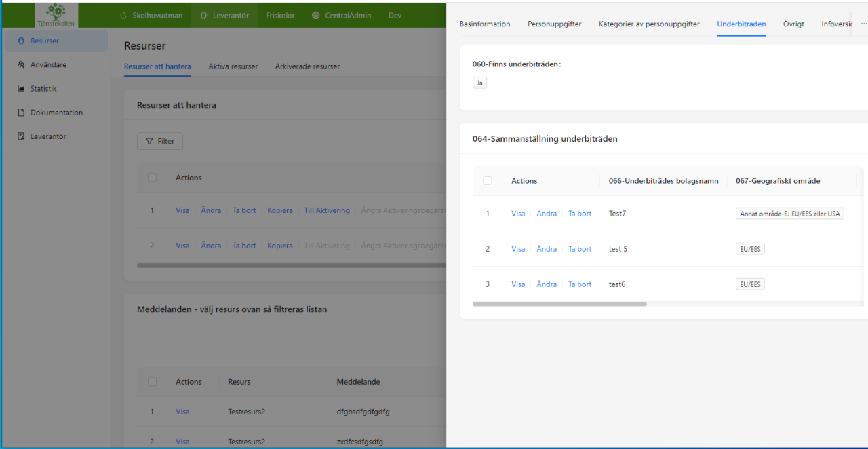Open the CentralAdmin top menu
The height and width of the screenshot is (449, 868).
[341, 16]
